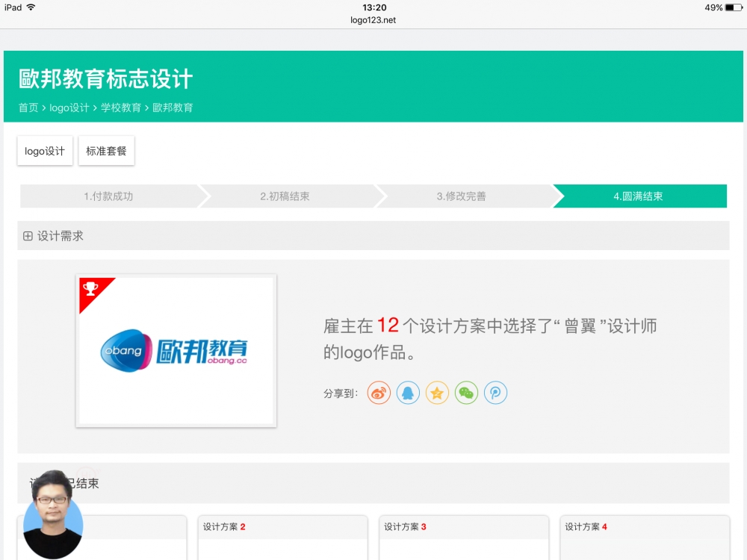
Task: Select step 3.修改完善
Action: (461, 196)
